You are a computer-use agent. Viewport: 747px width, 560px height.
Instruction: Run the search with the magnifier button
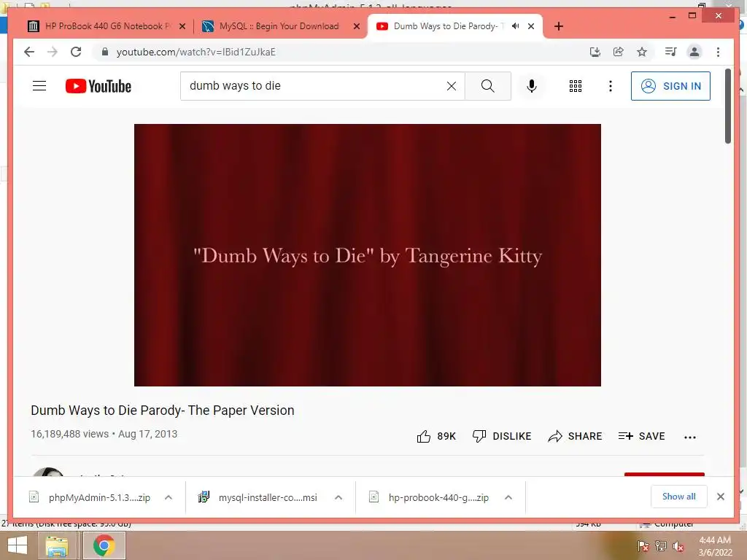(x=488, y=86)
